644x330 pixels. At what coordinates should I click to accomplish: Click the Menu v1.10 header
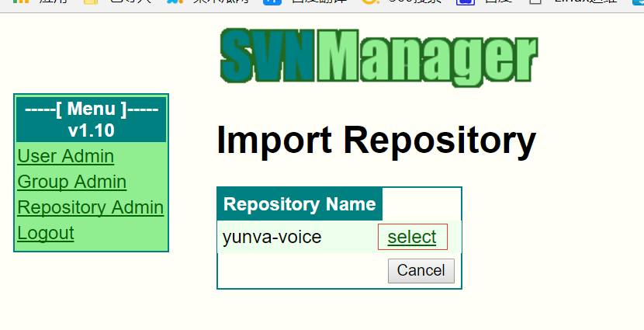point(92,120)
